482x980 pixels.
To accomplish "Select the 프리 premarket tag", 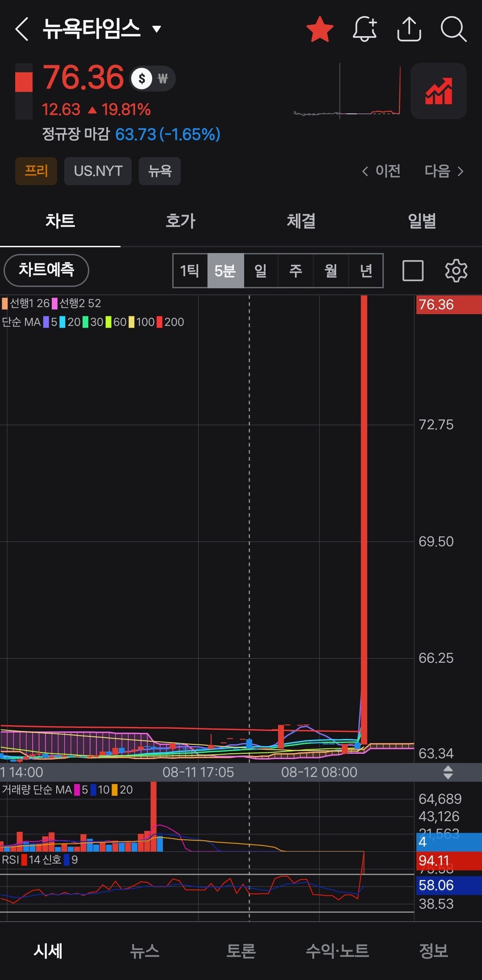I will 36,171.
